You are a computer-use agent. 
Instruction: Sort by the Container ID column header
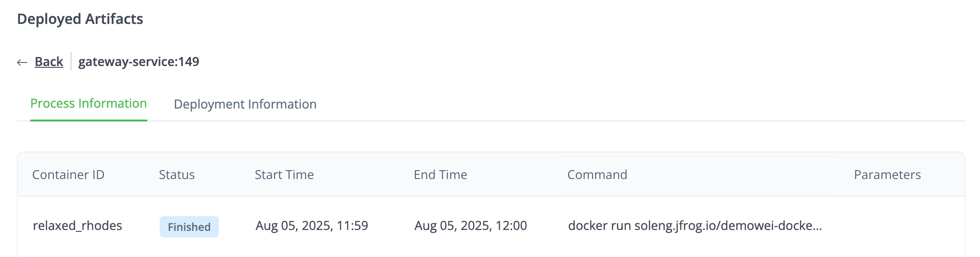[68, 175]
